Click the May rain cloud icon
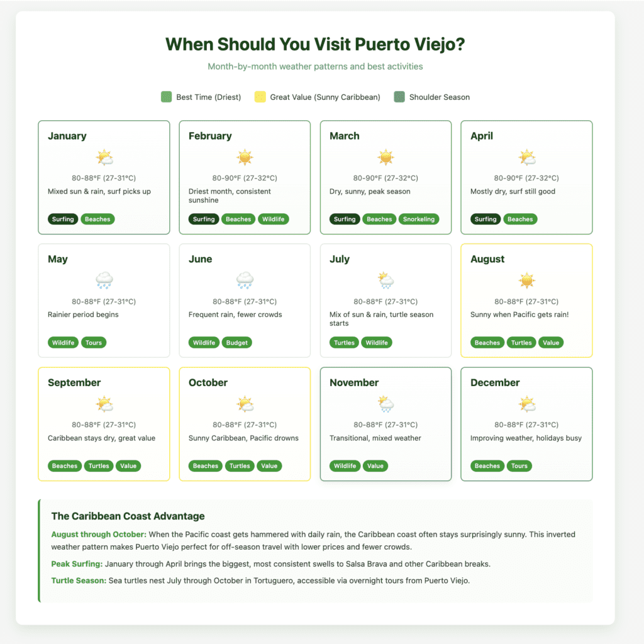This screenshot has width=644, height=644. [104, 280]
